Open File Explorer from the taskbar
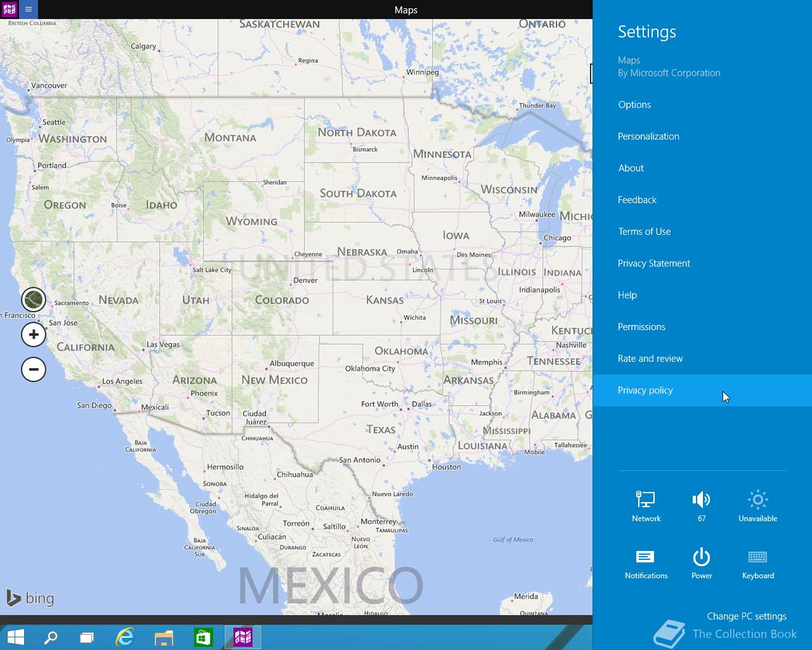 [164, 637]
